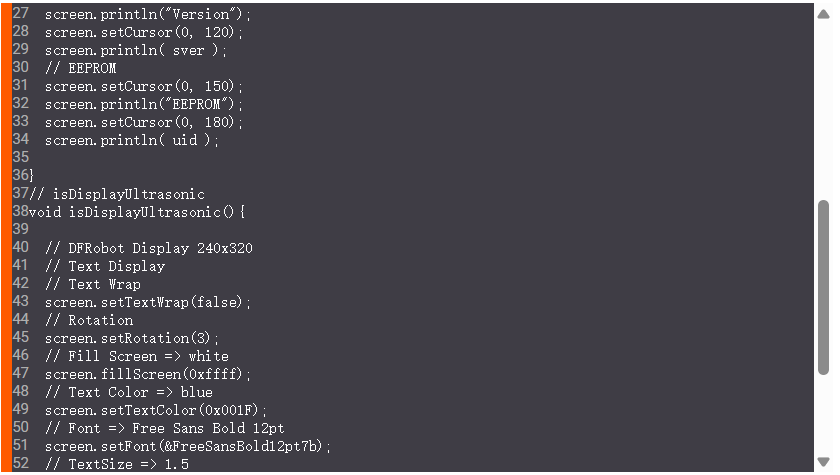
Task: Place cursor on println("Version") line
Action: pyautogui.click(x=149, y=14)
